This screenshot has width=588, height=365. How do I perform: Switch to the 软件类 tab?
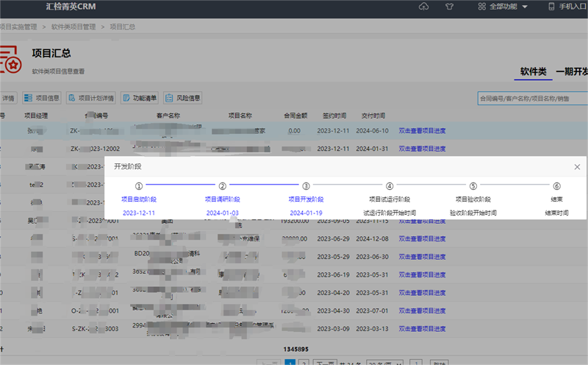coord(533,71)
